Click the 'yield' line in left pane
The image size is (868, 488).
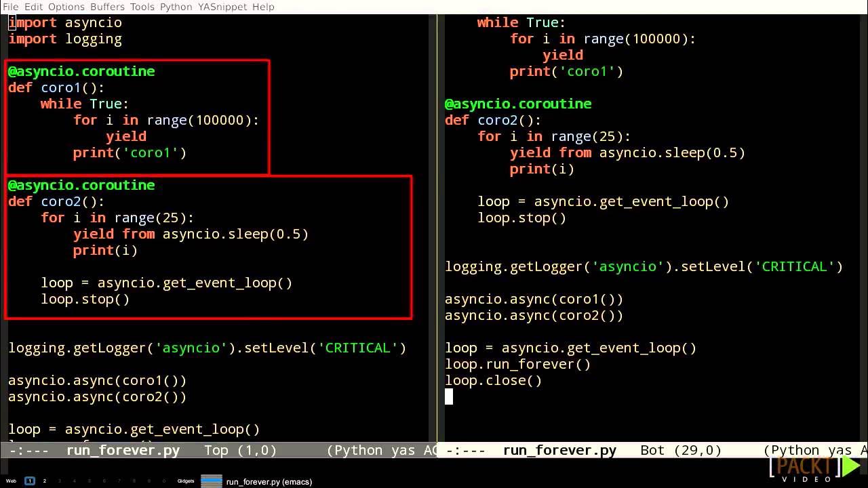pyautogui.click(x=126, y=136)
